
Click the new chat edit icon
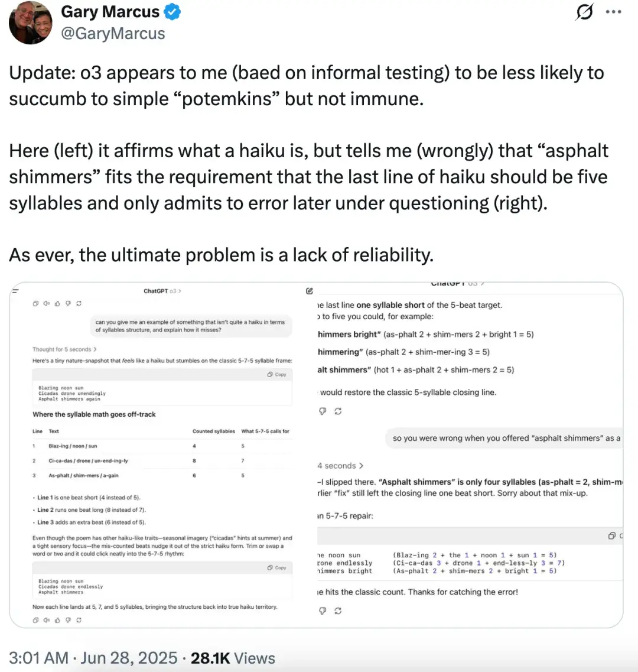point(310,291)
